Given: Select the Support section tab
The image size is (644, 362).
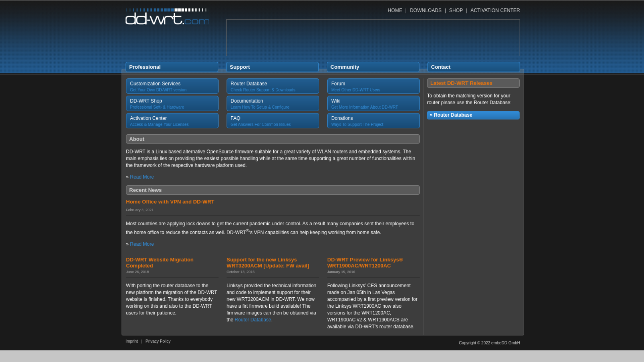Looking at the screenshot, I should pyautogui.click(x=272, y=67).
